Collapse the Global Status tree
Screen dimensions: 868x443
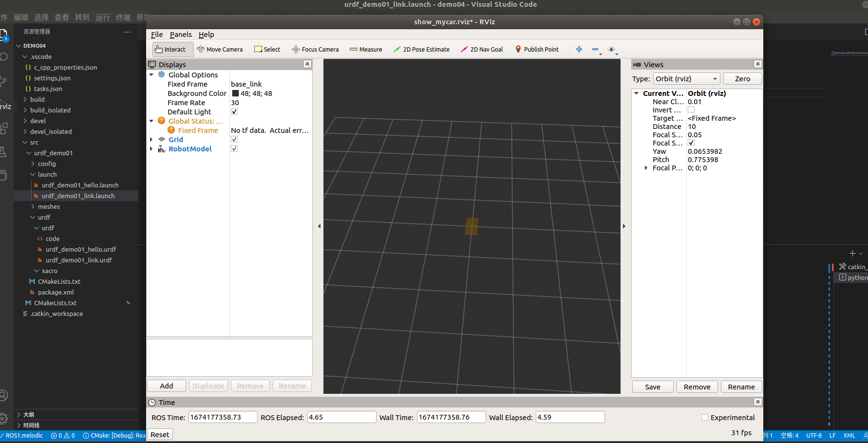coord(151,121)
